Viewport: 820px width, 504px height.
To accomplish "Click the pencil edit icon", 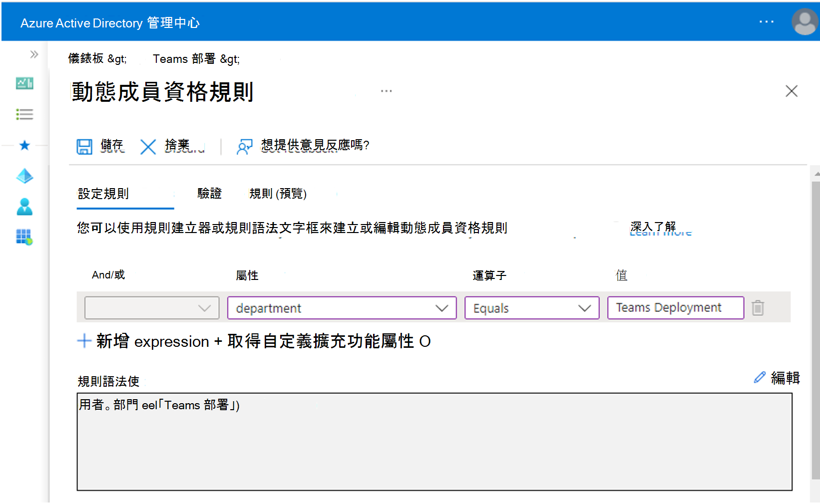I will tap(760, 378).
